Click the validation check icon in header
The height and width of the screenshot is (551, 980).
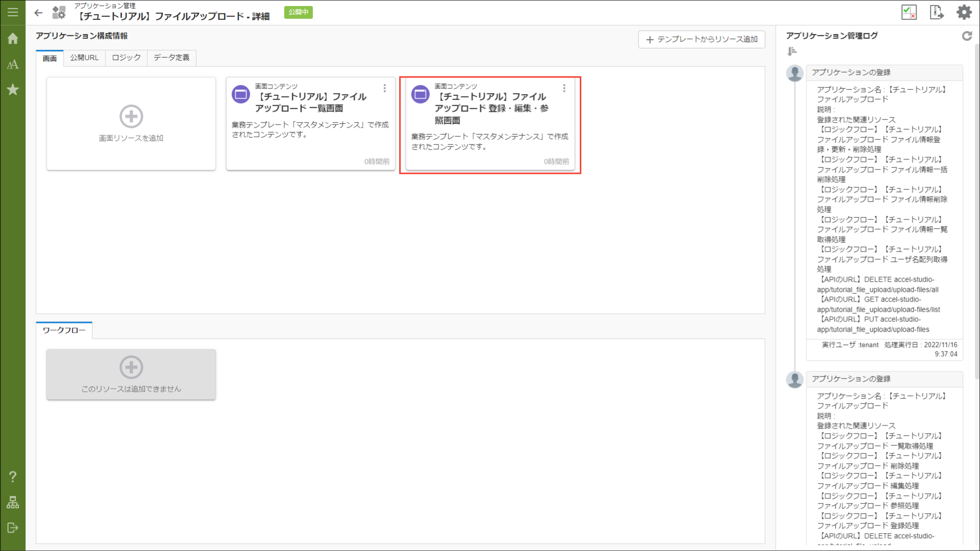click(909, 12)
